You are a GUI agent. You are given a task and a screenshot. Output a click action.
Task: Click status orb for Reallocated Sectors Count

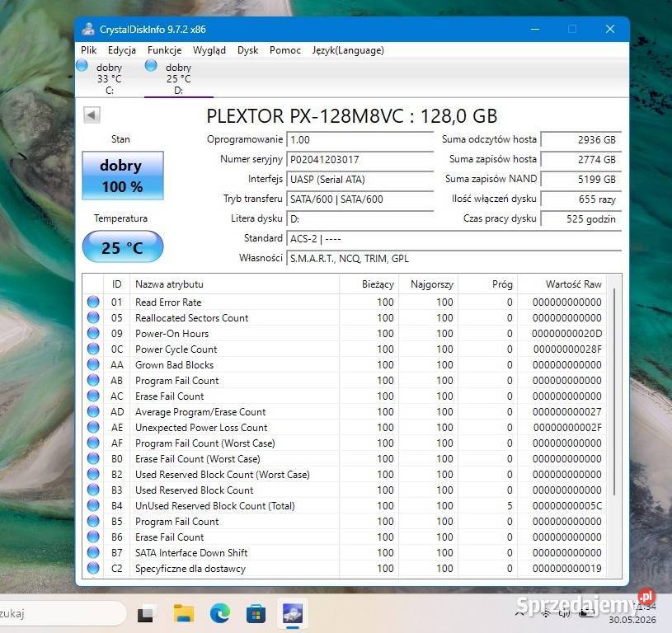[x=93, y=317]
